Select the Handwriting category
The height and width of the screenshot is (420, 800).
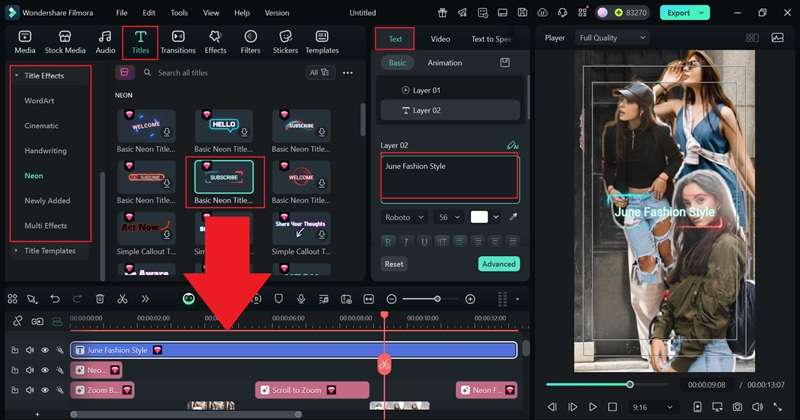pos(45,151)
